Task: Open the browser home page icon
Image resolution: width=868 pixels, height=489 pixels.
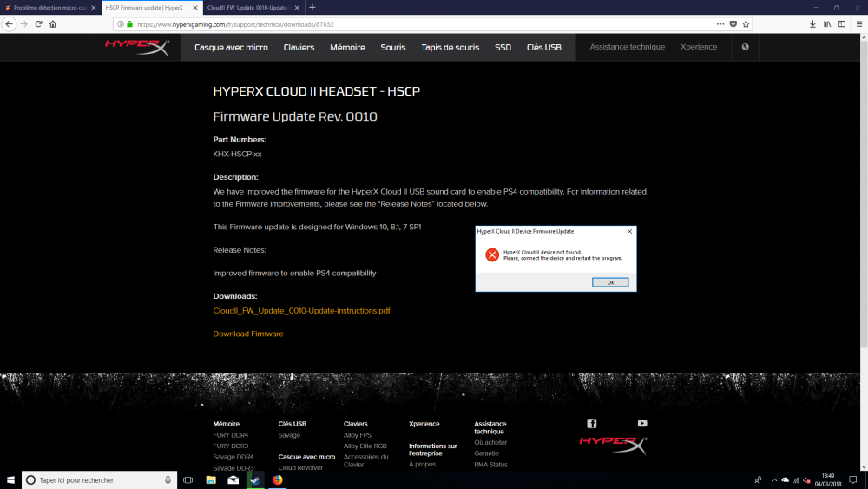Action: (x=53, y=23)
